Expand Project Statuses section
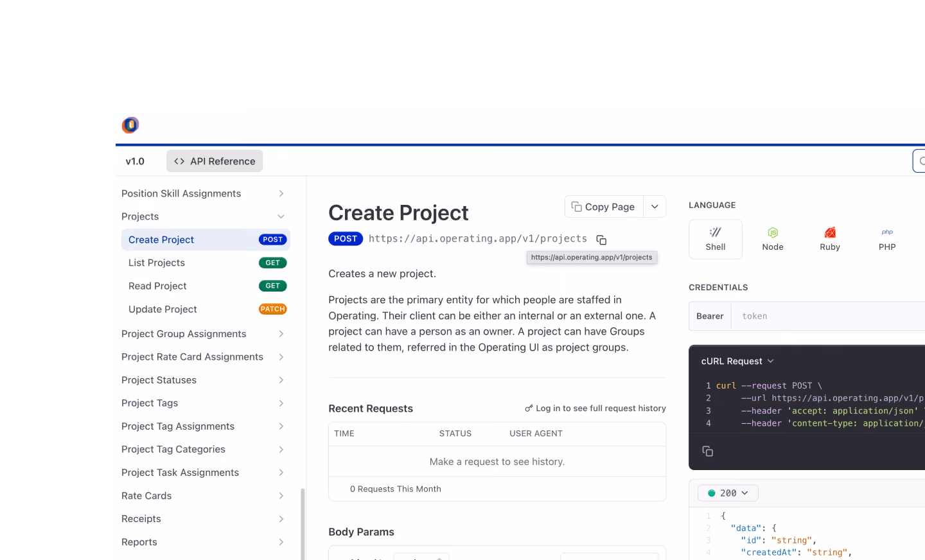This screenshot has height=560, width=925. pos(281,380)
